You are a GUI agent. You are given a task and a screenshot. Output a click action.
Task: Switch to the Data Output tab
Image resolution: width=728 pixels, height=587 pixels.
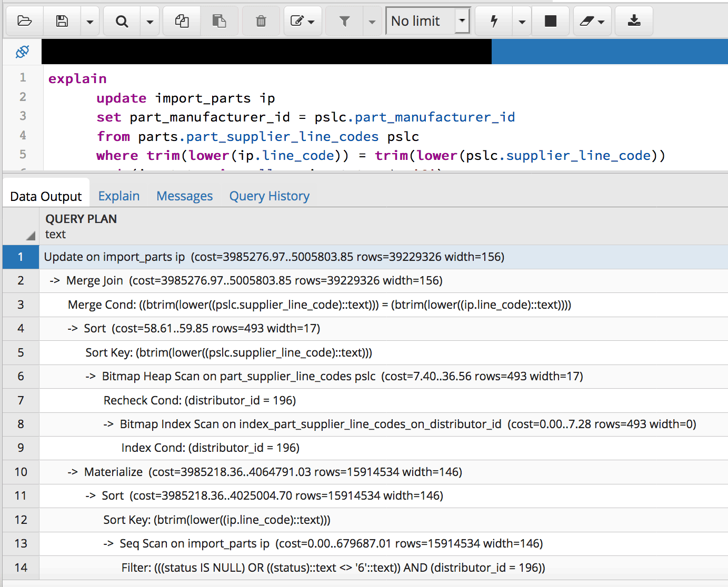[46, 196]
